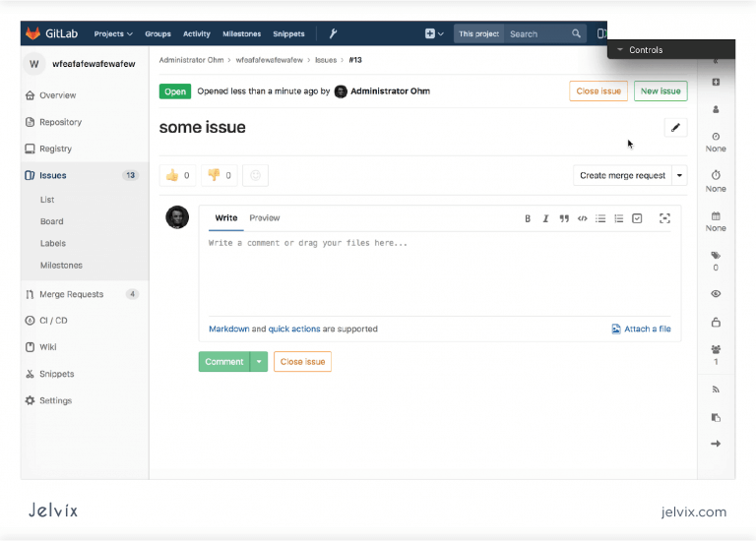756x541 pixels.
Task: Click the green Comment button
Action: pyautogui.click(x=224, y=362)
